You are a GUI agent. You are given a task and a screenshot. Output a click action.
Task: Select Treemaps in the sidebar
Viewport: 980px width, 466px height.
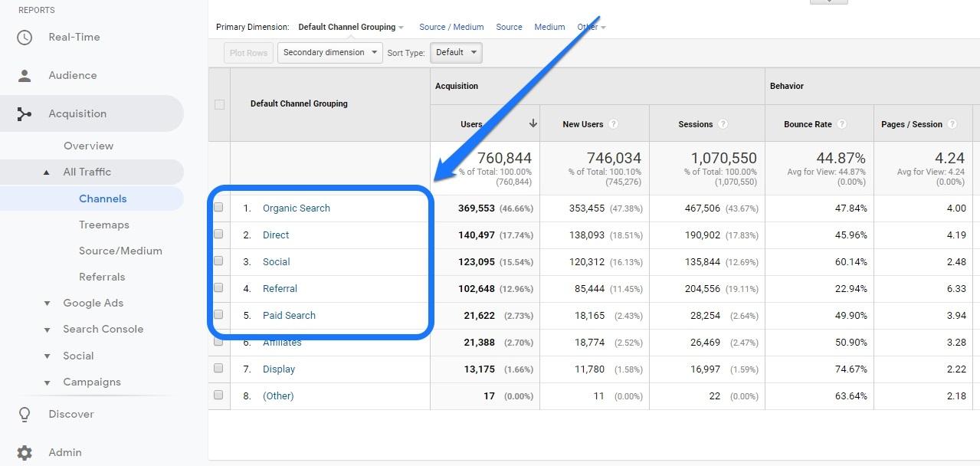click(103, 225)
